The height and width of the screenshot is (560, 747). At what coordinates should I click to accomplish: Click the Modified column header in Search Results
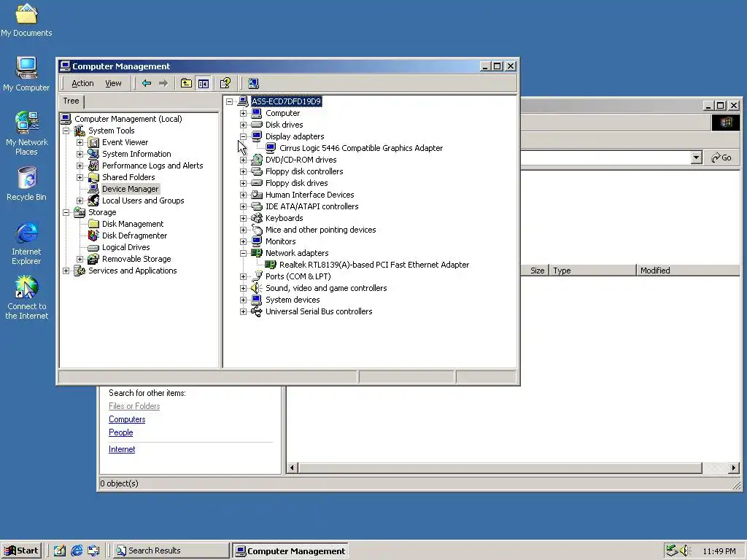click(x=688, y=271)
